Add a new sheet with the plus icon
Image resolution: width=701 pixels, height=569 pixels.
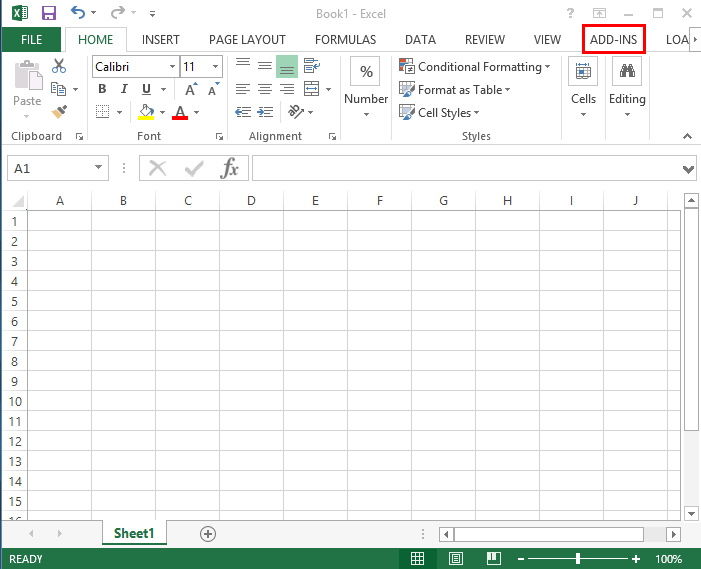208,534
